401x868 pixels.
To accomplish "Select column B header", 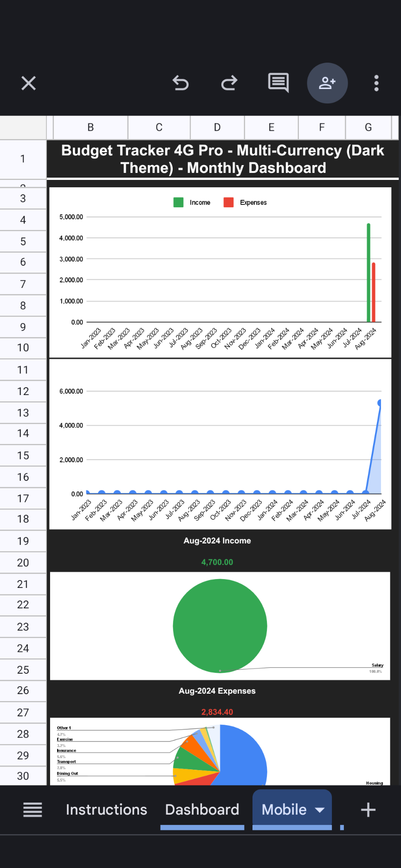I will 91,128.
